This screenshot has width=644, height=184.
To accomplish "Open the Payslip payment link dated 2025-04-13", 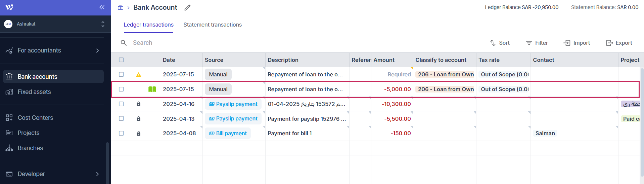I will click(x=233, y=119).
